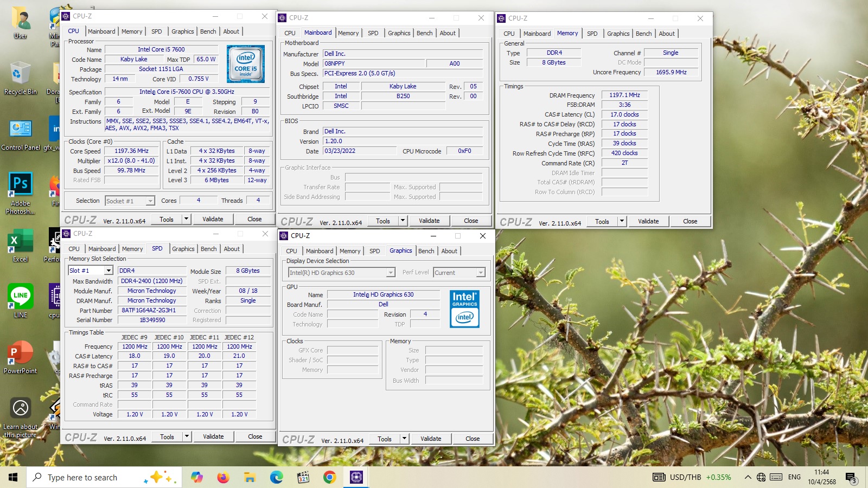
Task: Click the 1B349590 serial number field
Action: point(152,320)
